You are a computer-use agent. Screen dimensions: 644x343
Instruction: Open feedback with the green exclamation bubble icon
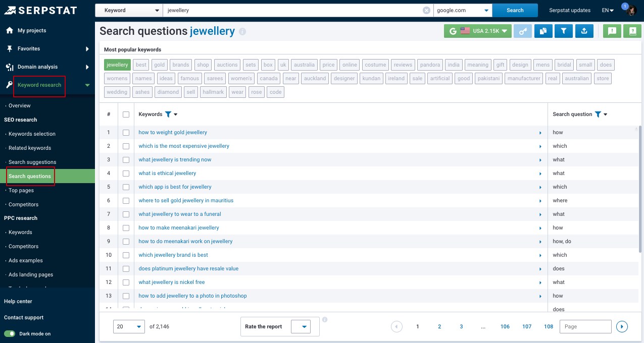(x=612, y=31)
